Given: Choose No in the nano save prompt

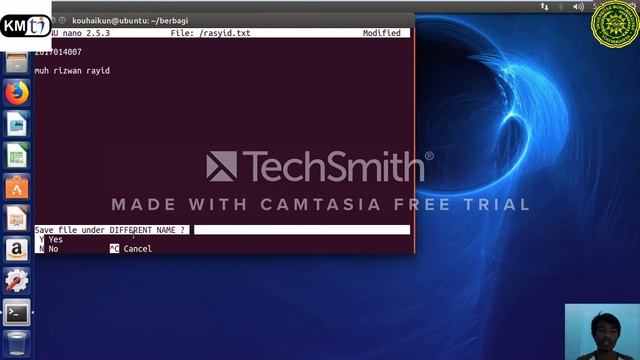Looking at the screenshot, I should 49,249.
